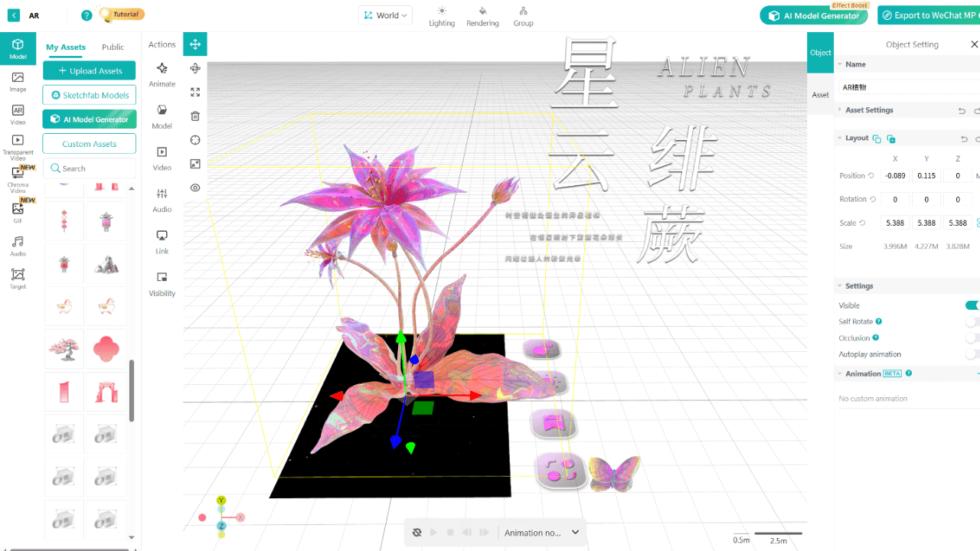This screenshot has height=551, width=980.
Task: Open the GIF asset panel
Action: coord(17,209)
